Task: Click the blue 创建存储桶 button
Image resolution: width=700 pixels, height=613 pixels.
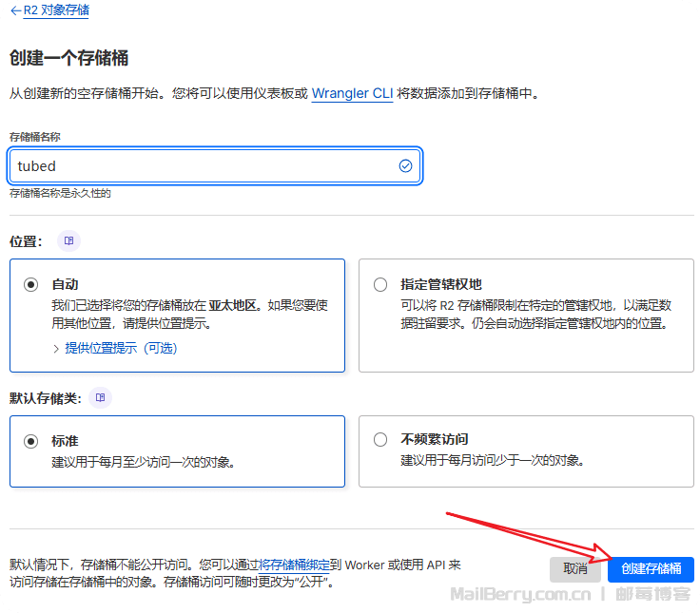Action: 651,569
